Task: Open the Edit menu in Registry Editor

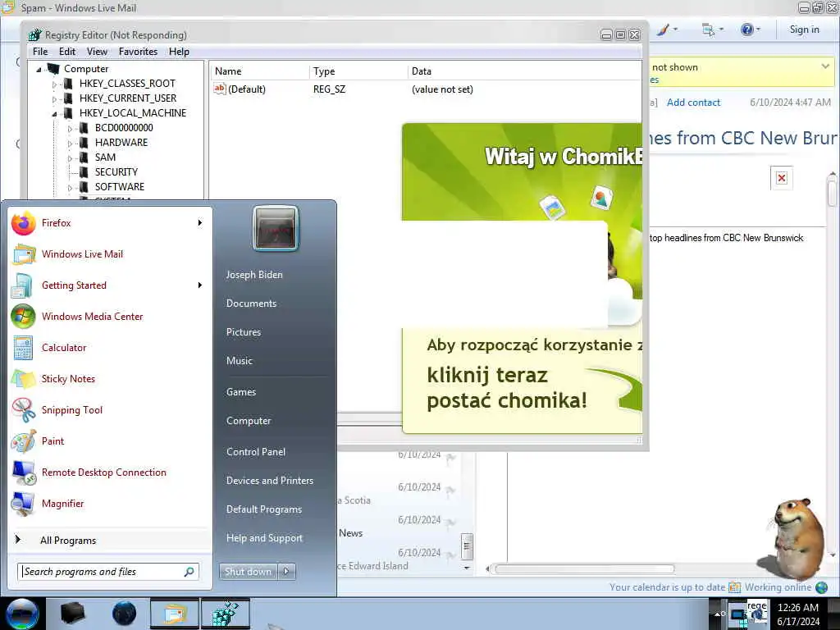Action: tap(67, 52)
